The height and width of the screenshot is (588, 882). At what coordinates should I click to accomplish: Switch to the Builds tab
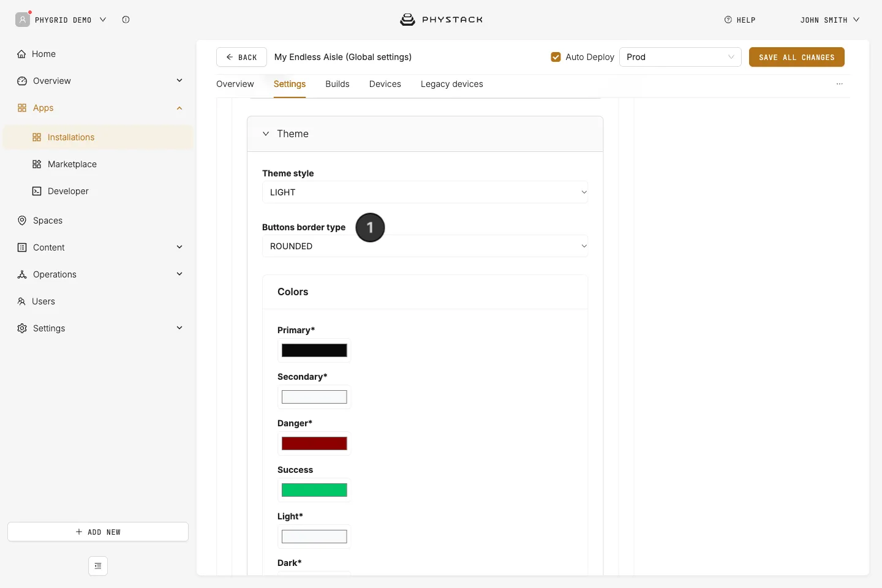[337, 84]
